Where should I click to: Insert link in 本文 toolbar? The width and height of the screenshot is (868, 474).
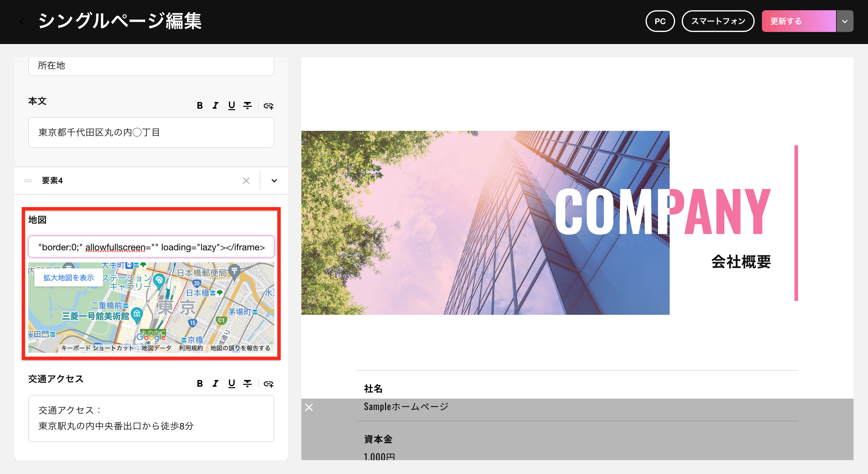pyautogui.click(x=268, y=106)
